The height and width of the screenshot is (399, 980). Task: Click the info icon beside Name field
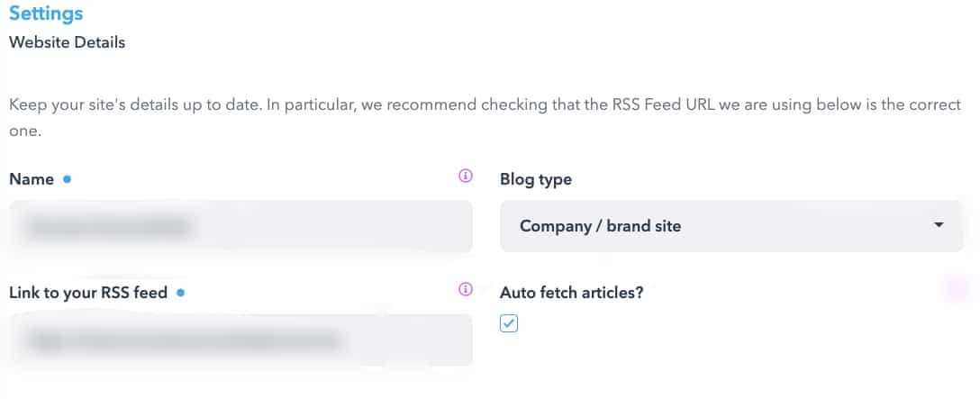pyautogui.click(x=465, y=176)
